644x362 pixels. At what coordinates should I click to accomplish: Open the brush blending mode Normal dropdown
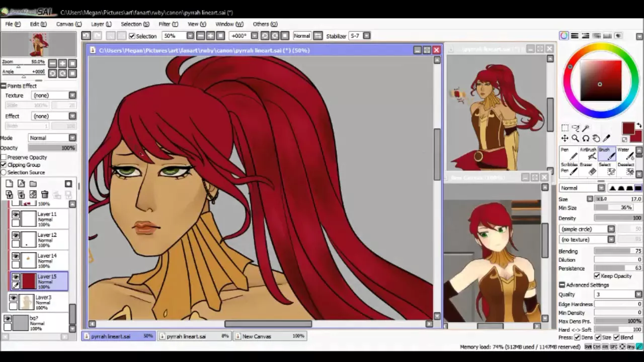pyautogui.click(x=601, y=188)
